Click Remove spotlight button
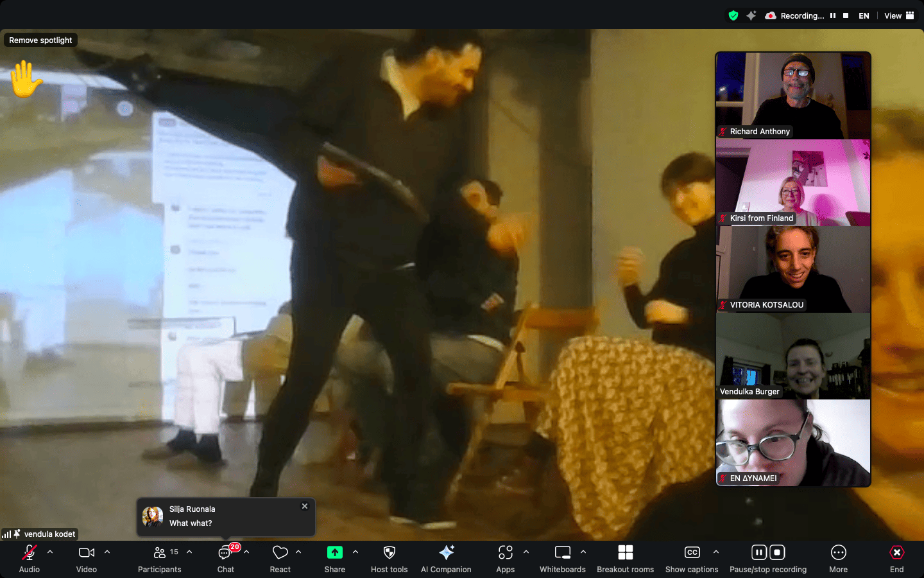The width and height of the screenshot is (924, 578). pos(40,40)
